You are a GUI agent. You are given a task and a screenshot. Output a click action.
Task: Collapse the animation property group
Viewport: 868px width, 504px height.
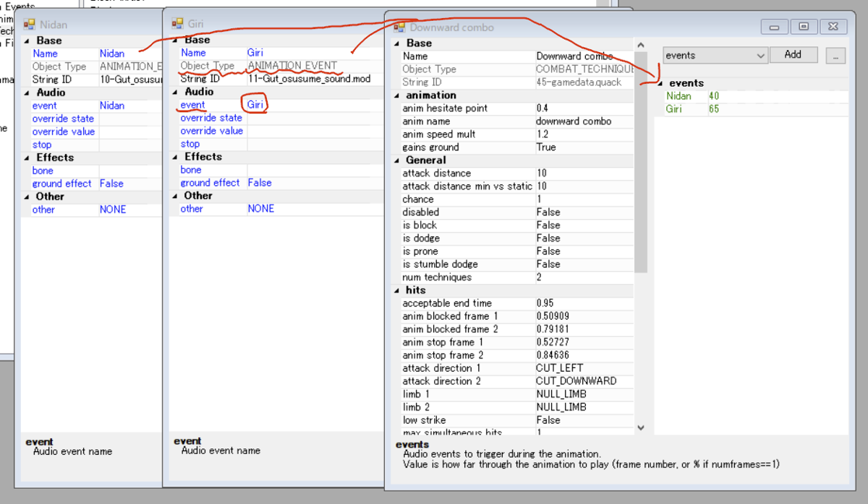click(x=396, y=95)
